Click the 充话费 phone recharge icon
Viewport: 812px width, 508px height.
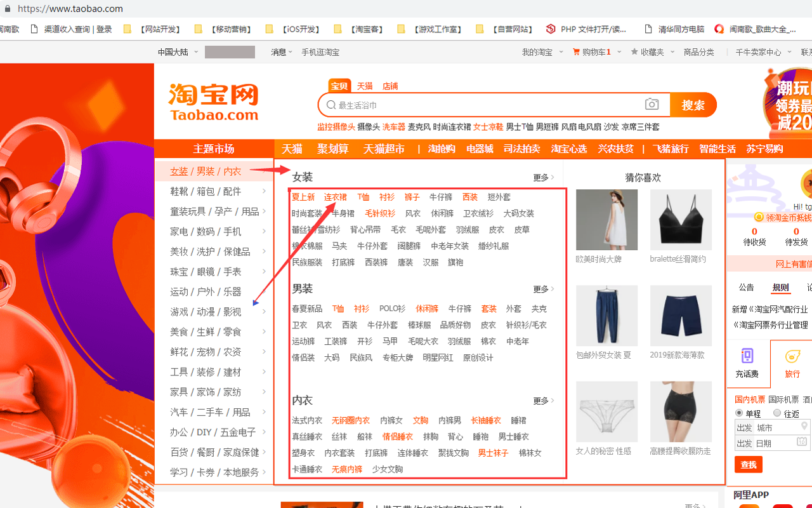tap(747, 356)
